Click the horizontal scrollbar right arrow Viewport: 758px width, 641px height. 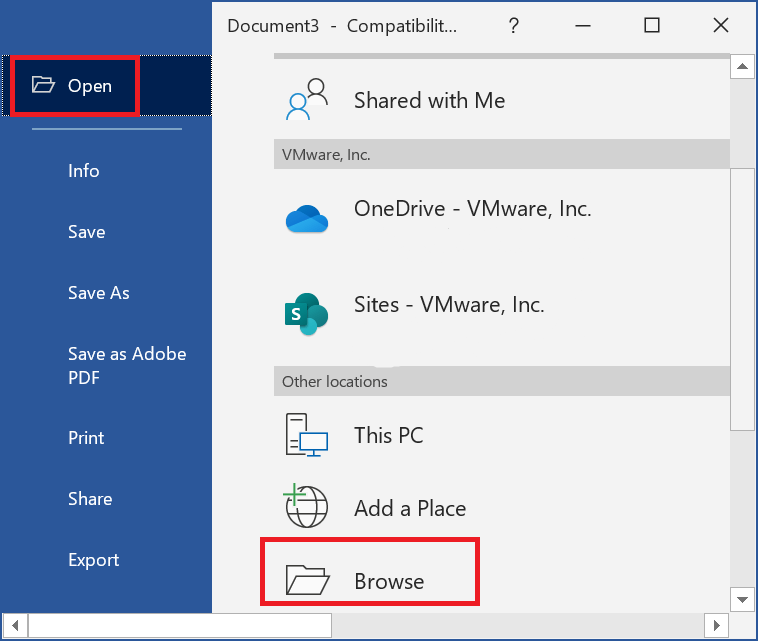point(716,626)
